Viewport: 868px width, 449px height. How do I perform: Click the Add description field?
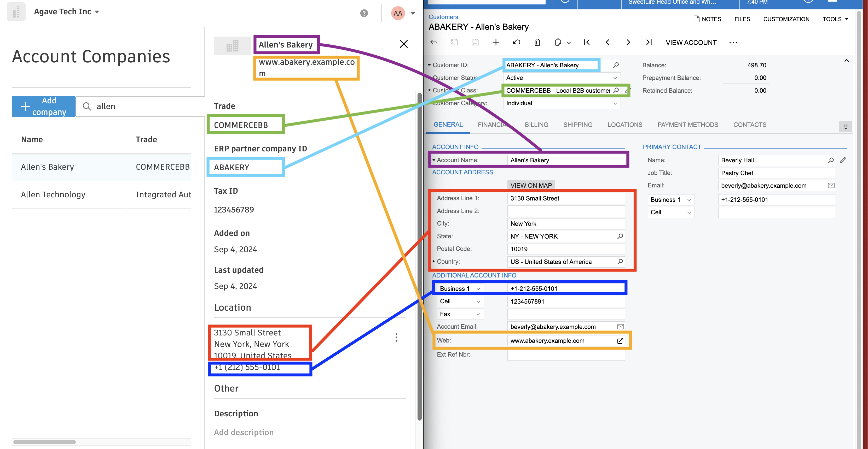click(x=244, y=432)
